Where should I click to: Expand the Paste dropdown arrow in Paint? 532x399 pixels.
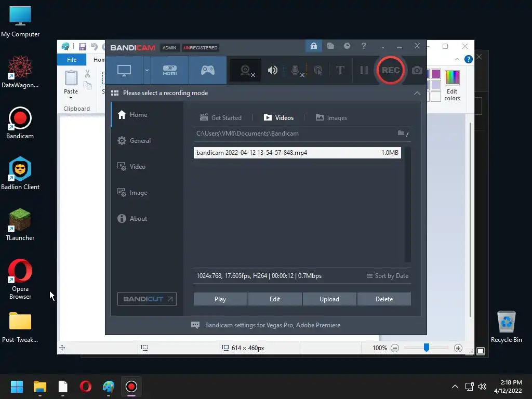[71, 98]
